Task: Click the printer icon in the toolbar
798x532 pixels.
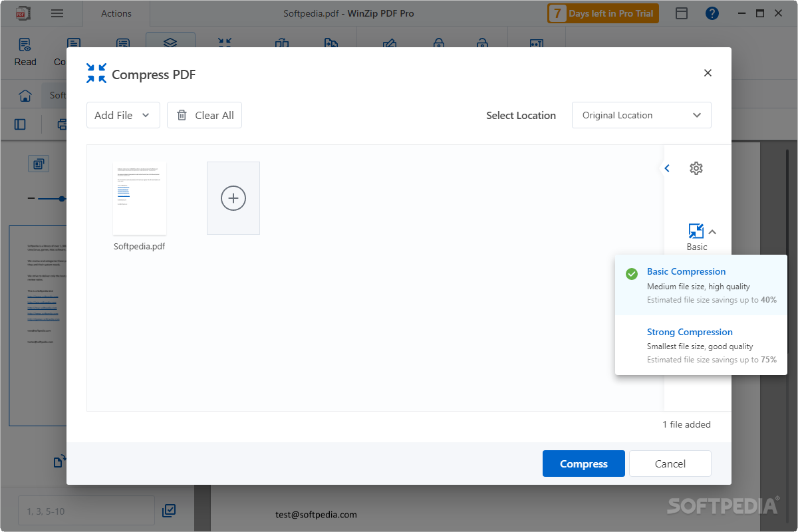Action: (x=62, y=124)
